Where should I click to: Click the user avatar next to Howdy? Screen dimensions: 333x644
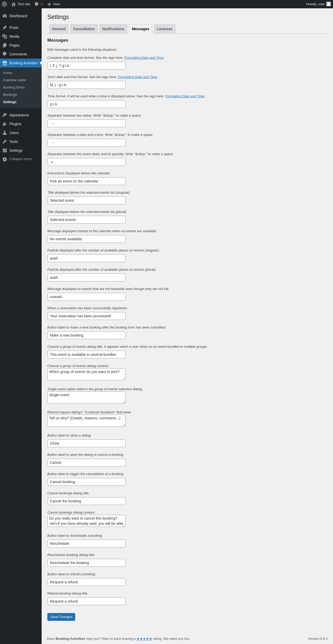click(329, 4)
